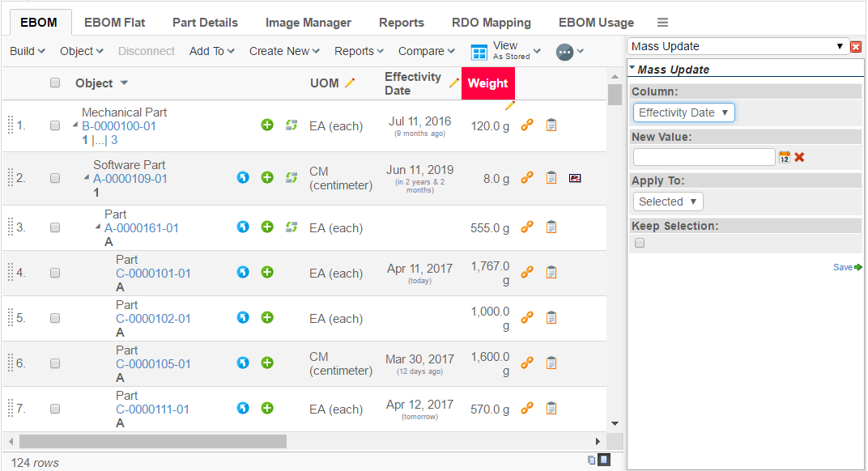Switch to the EBOM Flat tab
868x471 pixels.
114,23
